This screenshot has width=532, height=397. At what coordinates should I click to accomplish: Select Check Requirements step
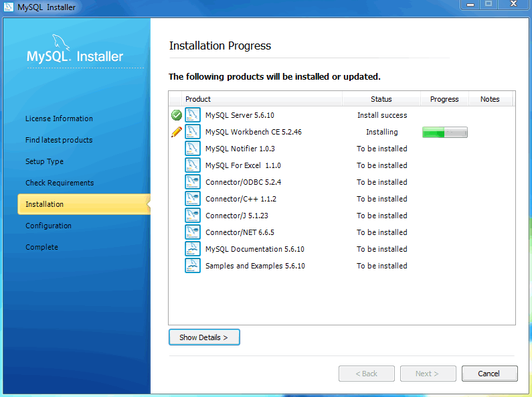60,183
